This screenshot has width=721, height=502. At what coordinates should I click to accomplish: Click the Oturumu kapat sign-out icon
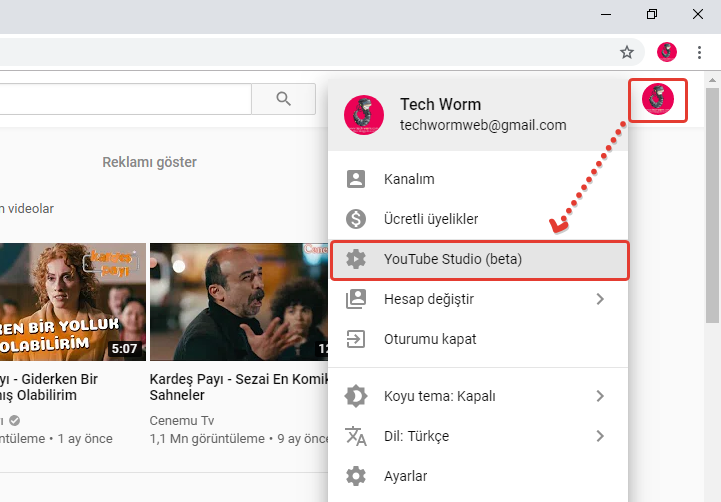356,339
